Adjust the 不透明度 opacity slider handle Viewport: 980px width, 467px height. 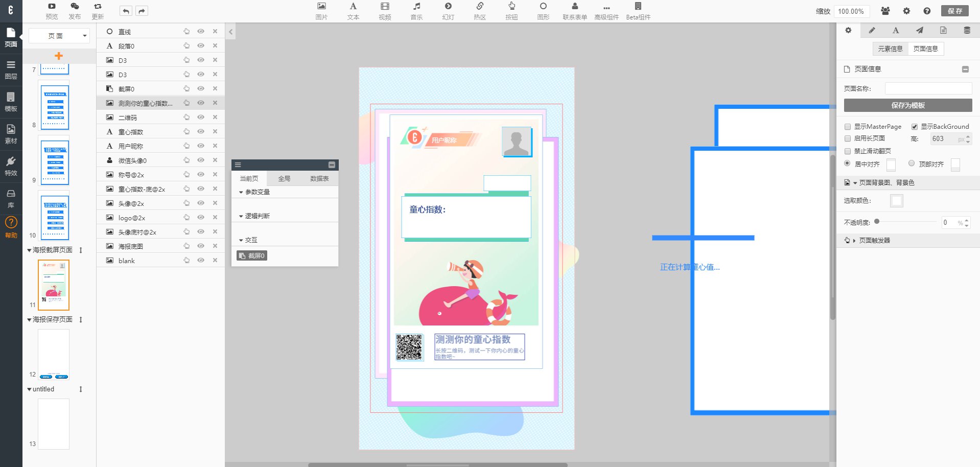[877, 222]
